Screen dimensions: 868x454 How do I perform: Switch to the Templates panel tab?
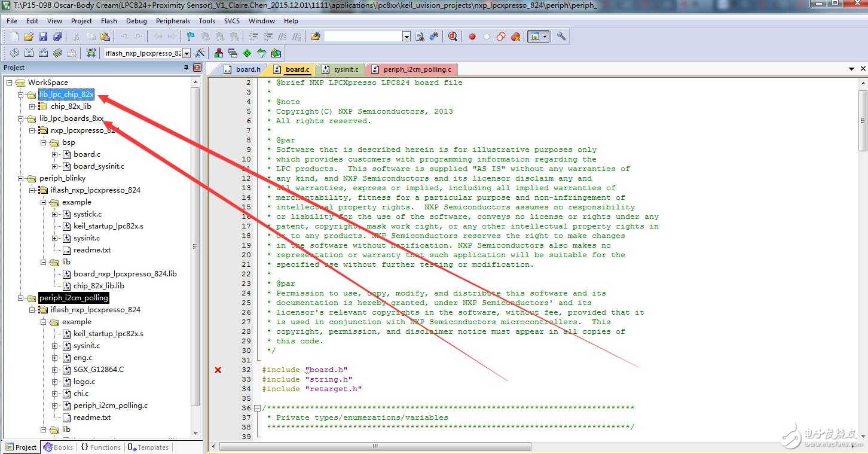tap(148, 447)
